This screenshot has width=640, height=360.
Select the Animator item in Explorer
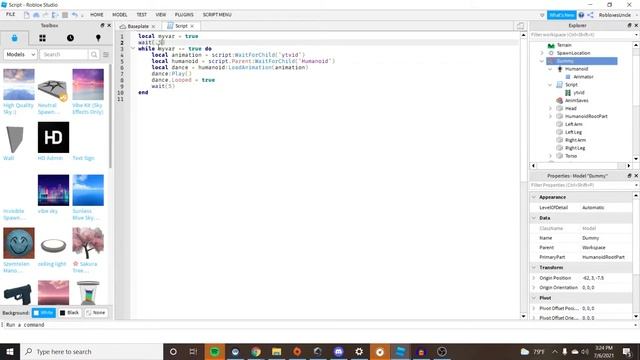[583, 77]
